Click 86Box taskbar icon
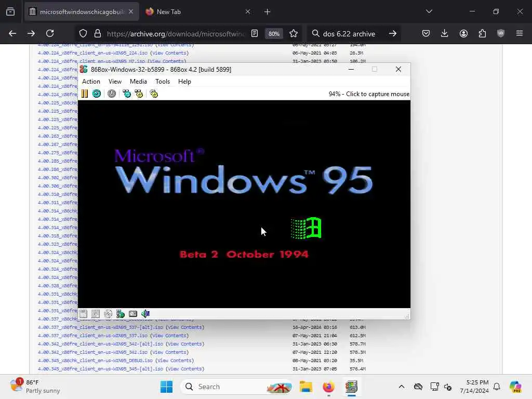This screenshot has width=532, height=399. [x=352, y=387]
